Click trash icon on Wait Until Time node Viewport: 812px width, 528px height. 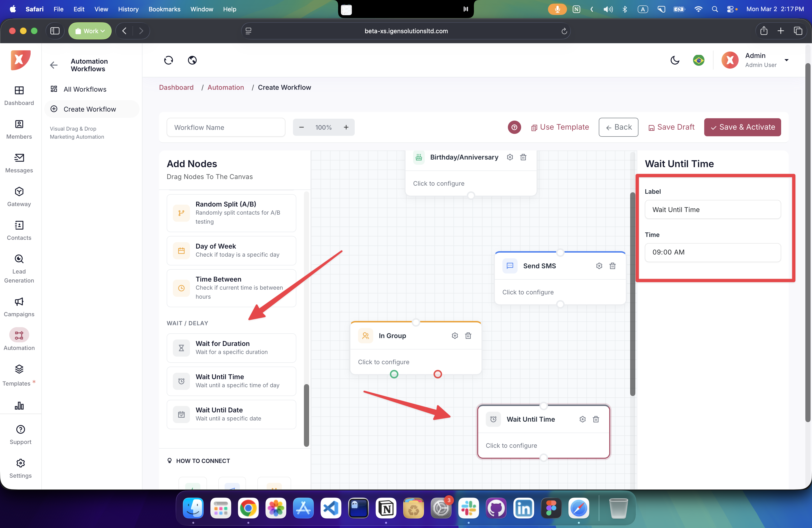tap(596, 419)
